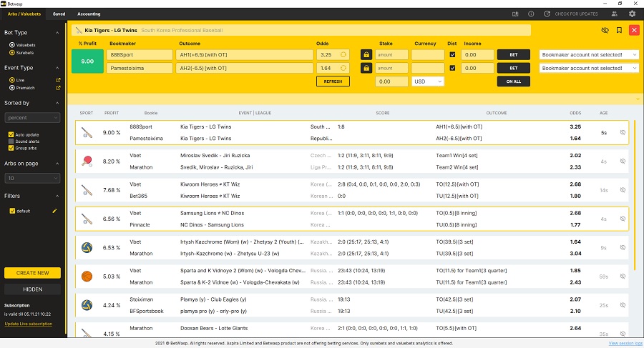Screen dimensions: 644x348
Task: Click BET button for Pamestoixima
Action: coord(513,68)
